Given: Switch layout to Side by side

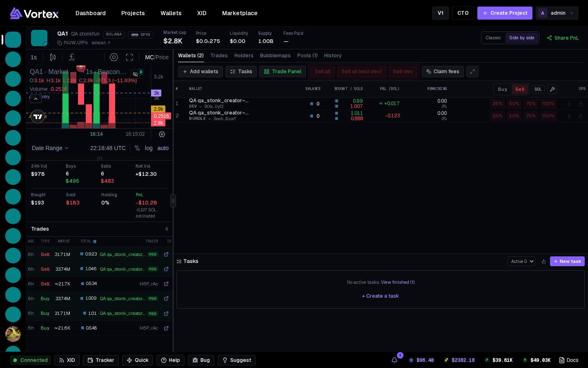Looking at the screenshot, I should pos(522,38).
